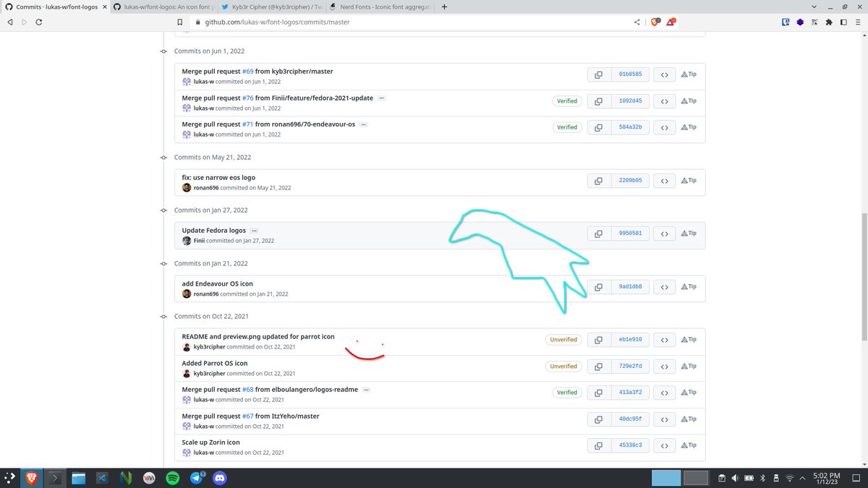The image size is (868, 488).
Task: Copy full SHA for commit 45338c3
Action: pyautogui.click(x=599, y=445)
